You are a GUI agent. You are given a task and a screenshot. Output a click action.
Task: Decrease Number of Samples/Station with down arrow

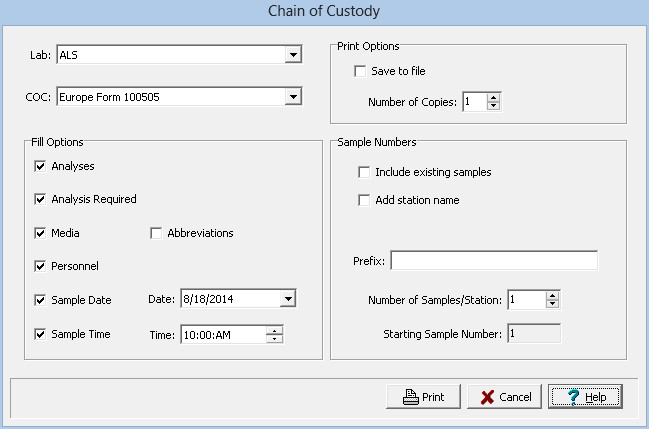pyautogui.click(x=552, y=304)
